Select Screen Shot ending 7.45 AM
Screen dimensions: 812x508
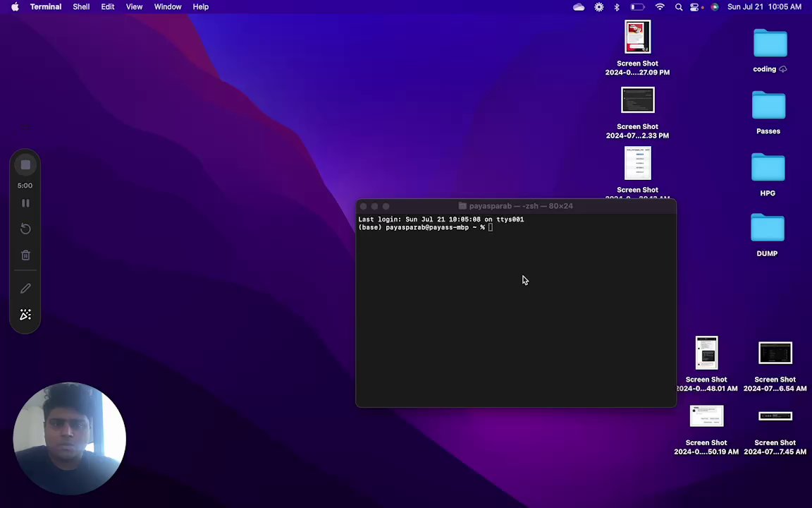click(775, 433)
